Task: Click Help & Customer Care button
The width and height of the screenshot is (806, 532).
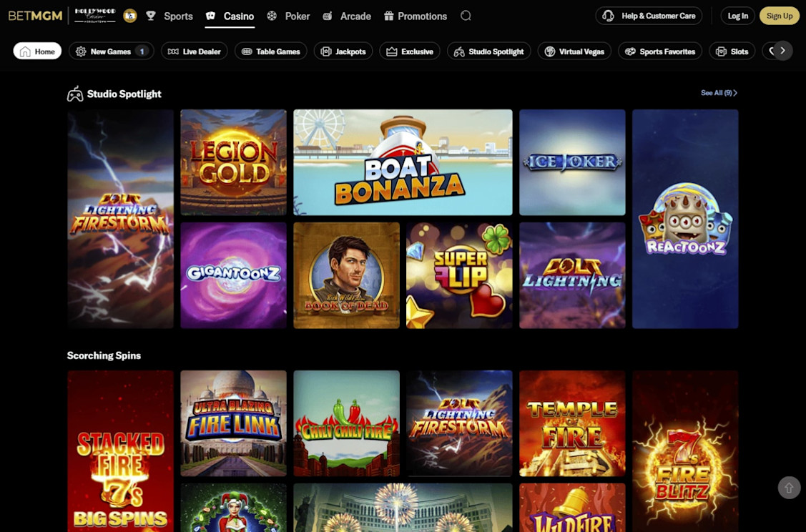Action: [x=649, y=16]
